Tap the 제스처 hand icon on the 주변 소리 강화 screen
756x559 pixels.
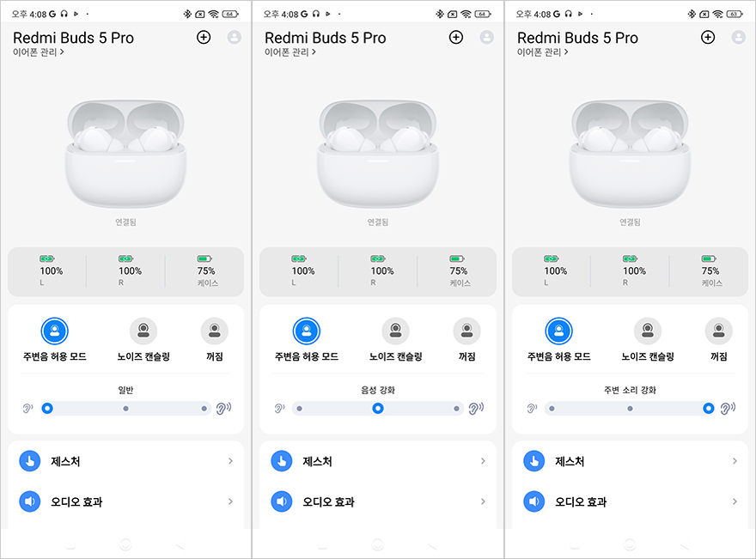click(x=534, y=461)
